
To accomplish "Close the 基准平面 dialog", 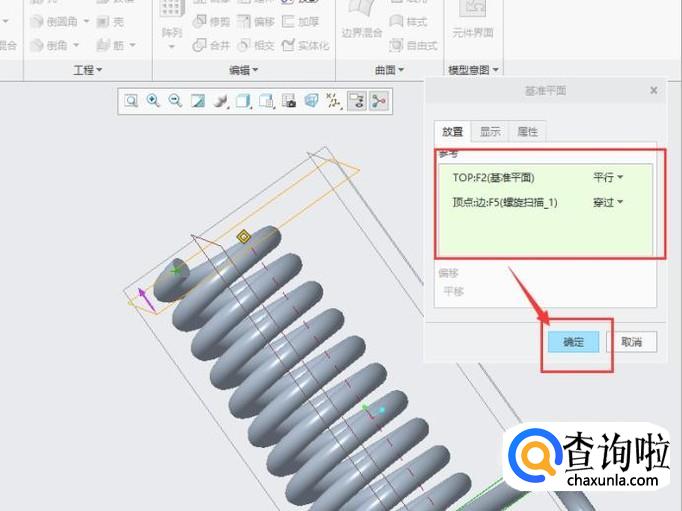I will coord(654,90).
